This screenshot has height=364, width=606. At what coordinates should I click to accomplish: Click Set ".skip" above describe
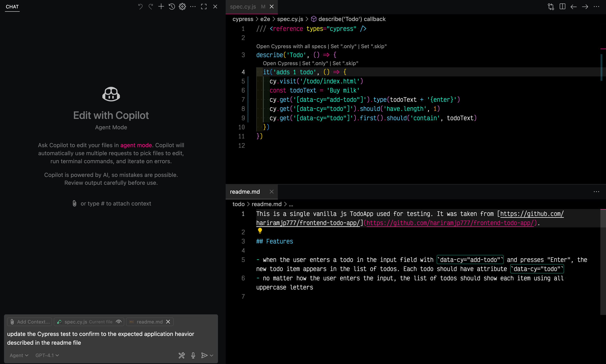point(374,46)
